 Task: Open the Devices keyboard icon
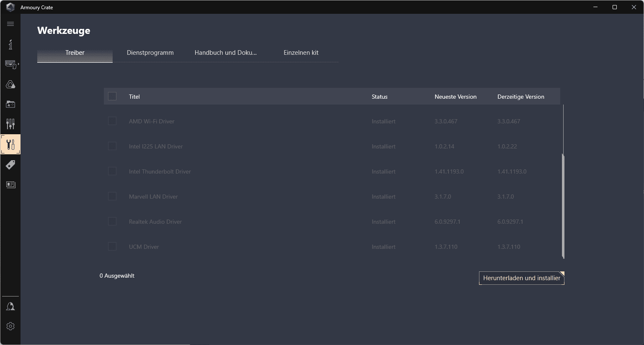10,64
